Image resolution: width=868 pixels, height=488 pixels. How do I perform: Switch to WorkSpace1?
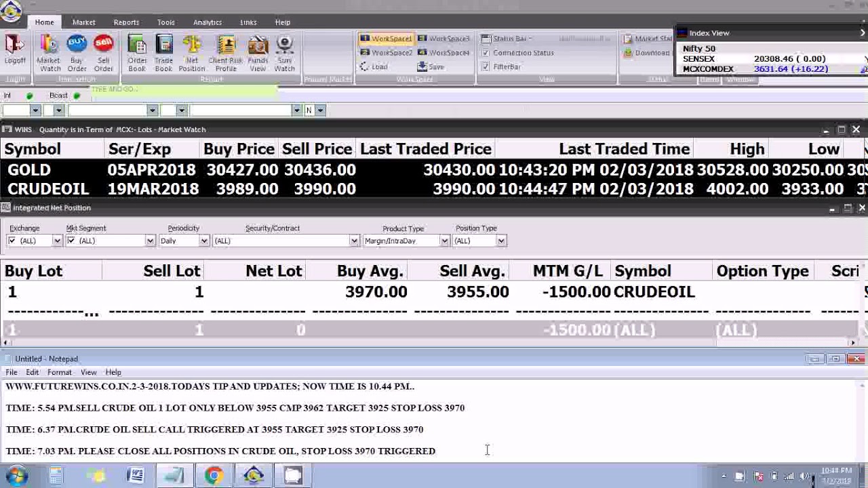click(x=386, y=39)
